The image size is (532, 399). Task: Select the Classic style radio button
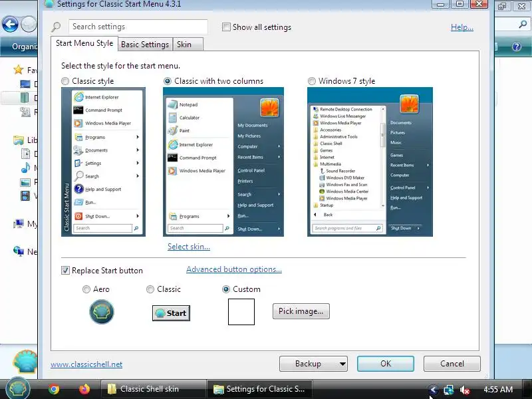(x=65, y=81)
